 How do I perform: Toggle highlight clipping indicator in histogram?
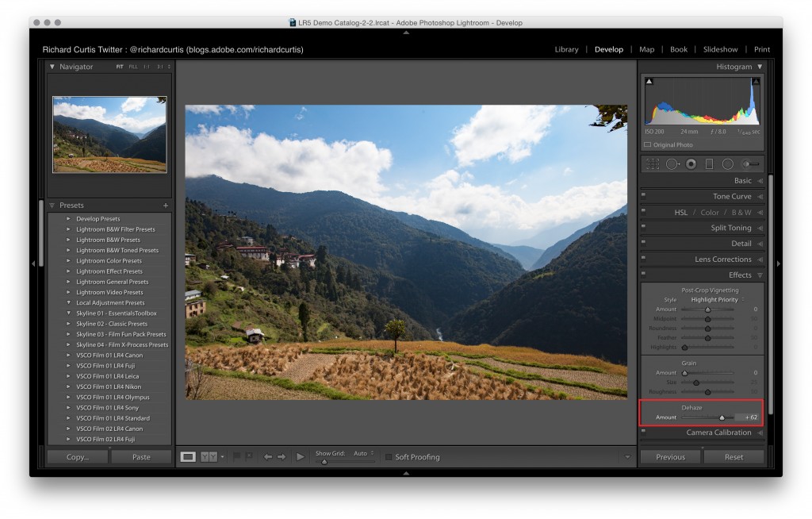pos(756,81)
